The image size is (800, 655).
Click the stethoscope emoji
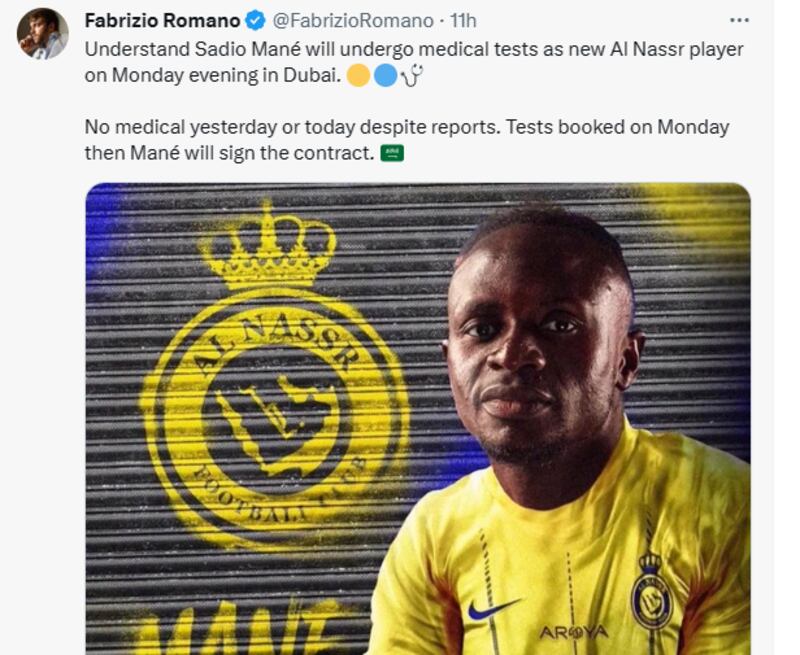click(412, 75)
